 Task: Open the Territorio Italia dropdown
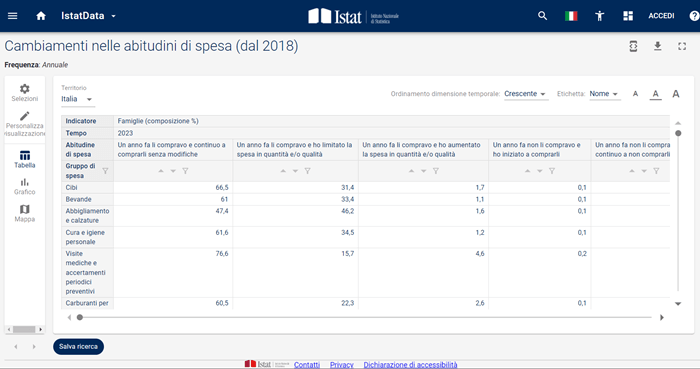point(78,99)
